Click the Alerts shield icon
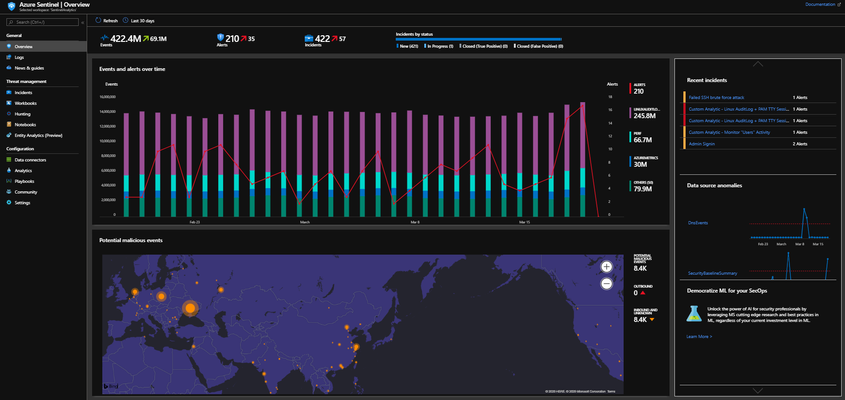 pos(220,38)
